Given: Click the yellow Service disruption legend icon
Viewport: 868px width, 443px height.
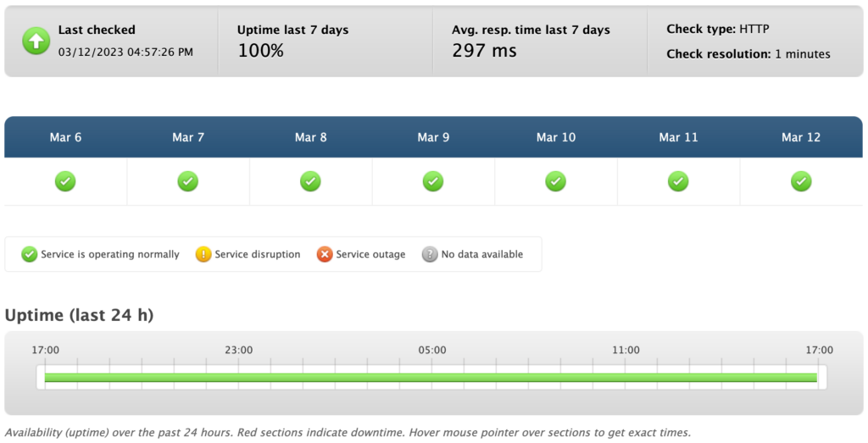Looking at the screenshot, I should click(203, 254).
